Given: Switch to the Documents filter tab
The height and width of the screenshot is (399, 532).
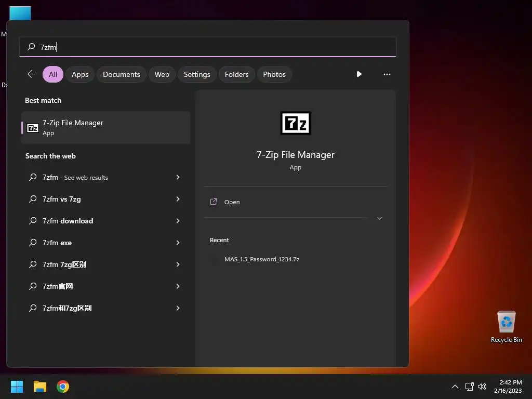Looking at the screenshot, I should pyautogui.click(x=122, y=74).
